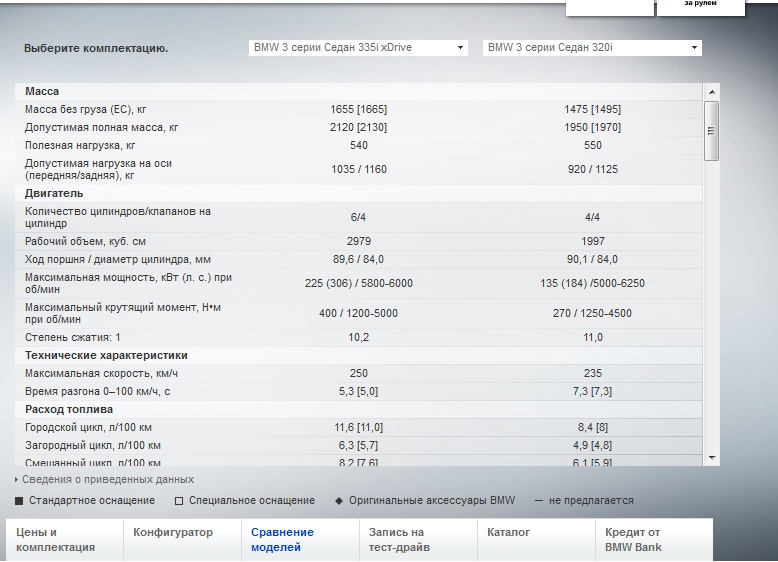778x562 pixels.
Task: Click the 'не предлагается' dash icon
Action: tap(539, 501)
